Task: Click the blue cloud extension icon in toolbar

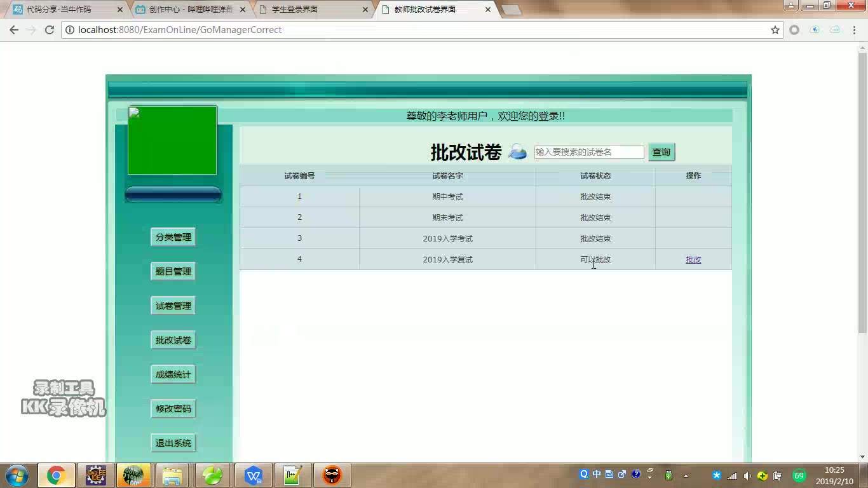Action: point(815,29)
